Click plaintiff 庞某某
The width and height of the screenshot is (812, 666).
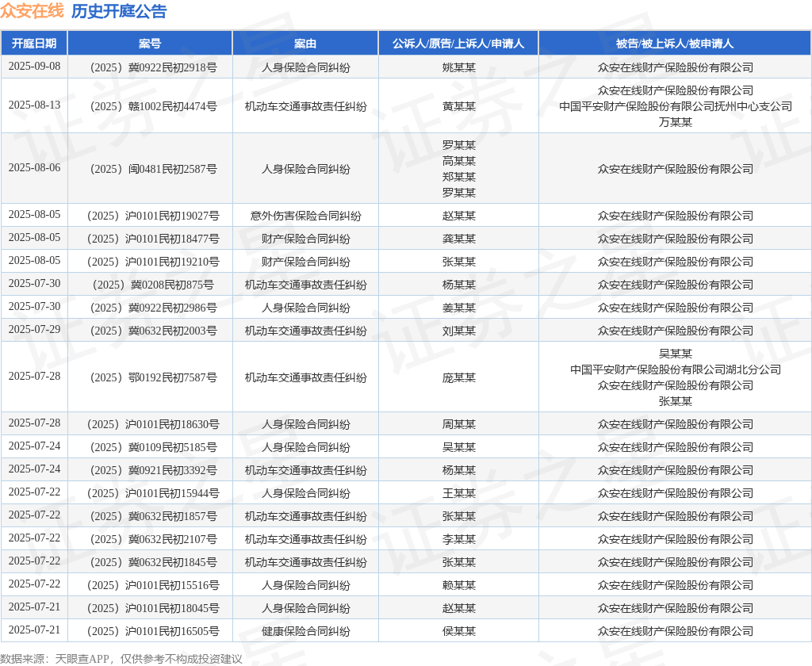[459, 377]
